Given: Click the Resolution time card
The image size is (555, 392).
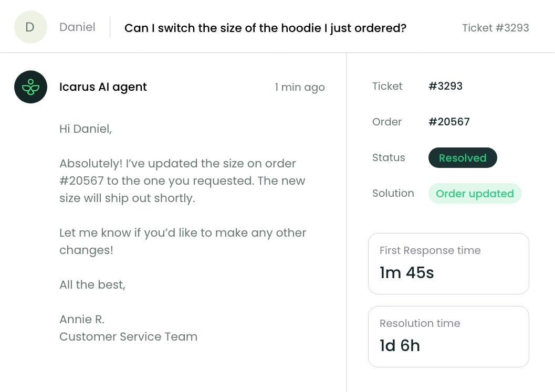Looking at the screenshot, I should coord(448,336).
